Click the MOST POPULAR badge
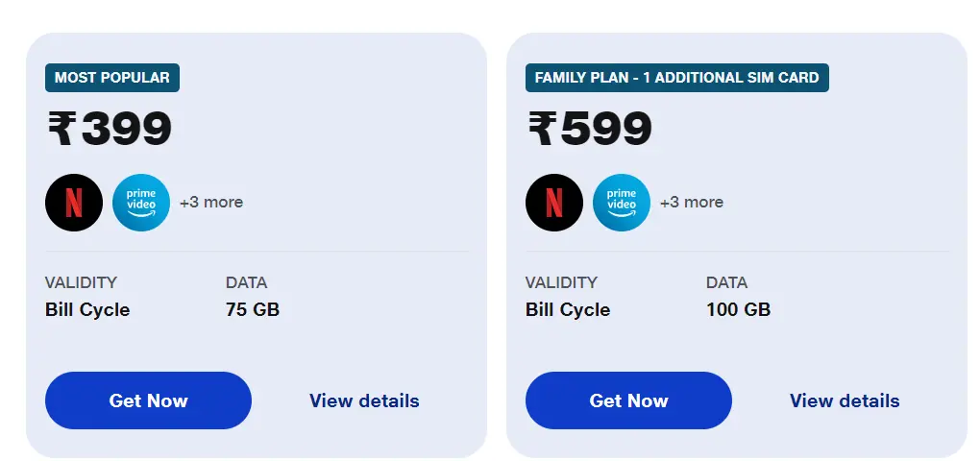The height and width of the screenshot is (461, 980). coord(112,78)
